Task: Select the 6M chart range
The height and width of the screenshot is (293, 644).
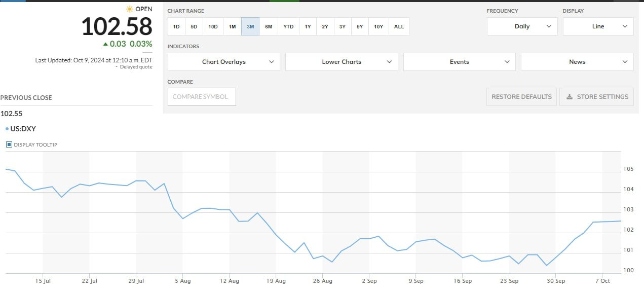Action: (x=269, y=26)
